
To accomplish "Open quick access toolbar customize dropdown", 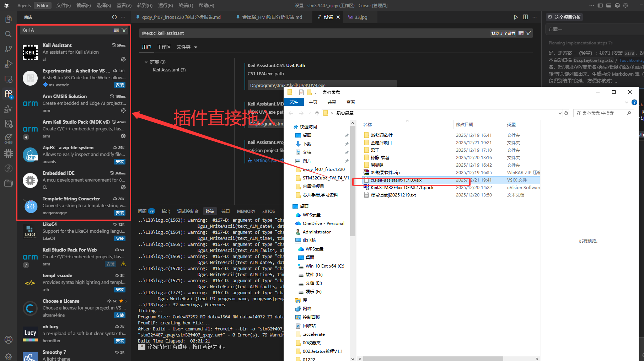I will (x=316, y=92).
